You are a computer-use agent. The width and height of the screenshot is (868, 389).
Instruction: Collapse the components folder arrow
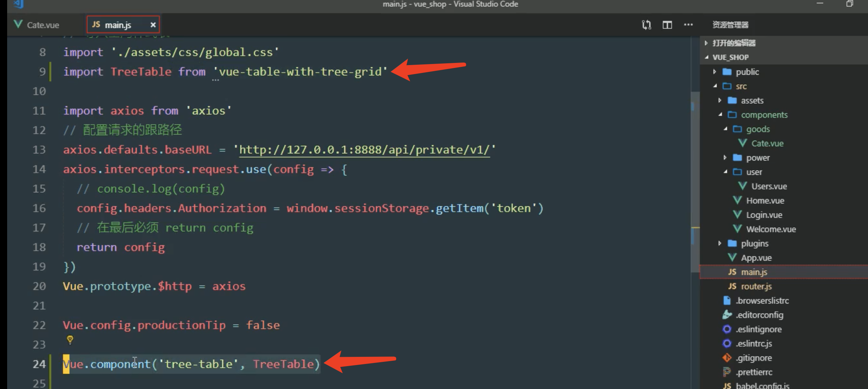tap(720, 115)
